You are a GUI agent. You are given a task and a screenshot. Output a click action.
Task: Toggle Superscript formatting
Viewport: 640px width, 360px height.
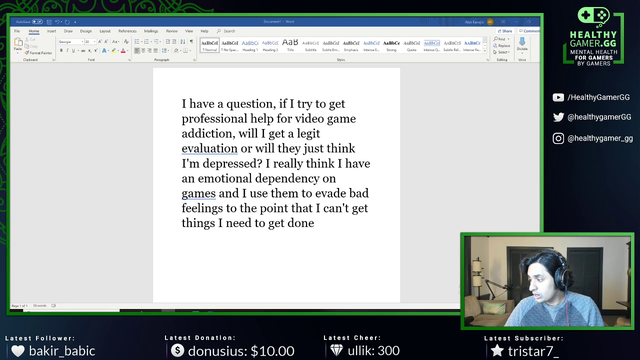96,51
